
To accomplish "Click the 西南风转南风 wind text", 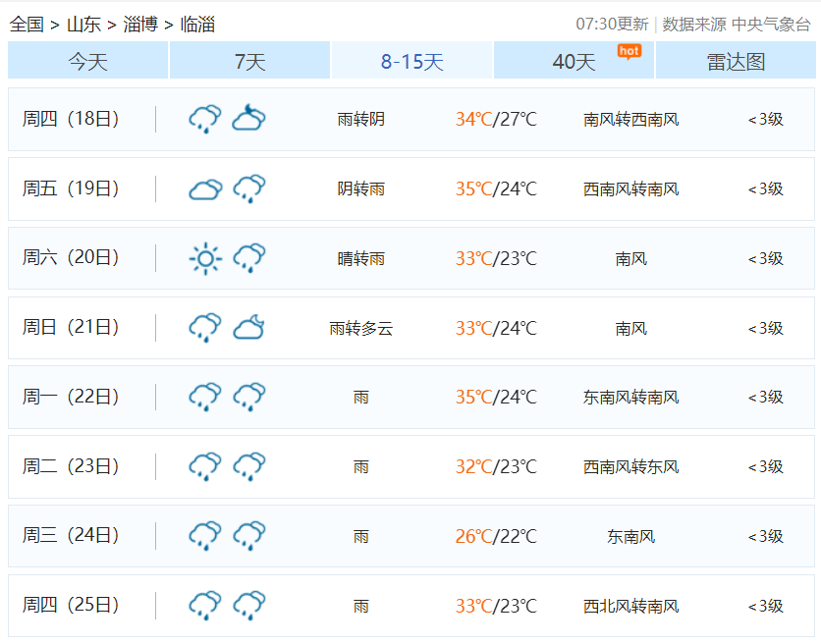I will (x=630, y=189).
